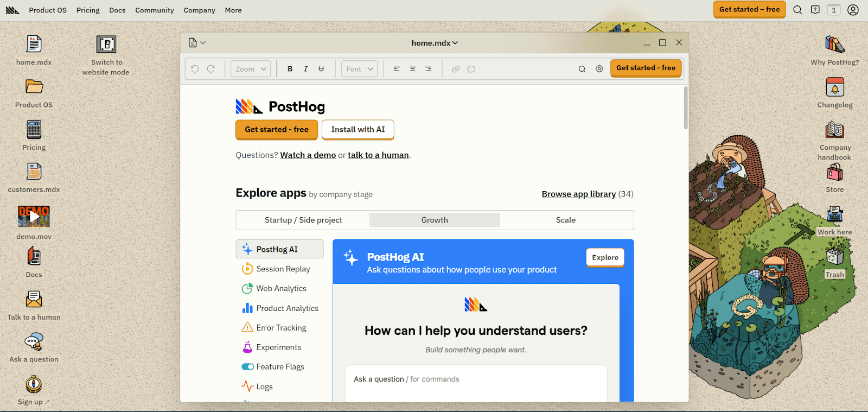Click the top bar help question icon

click(x=815, y=10)
